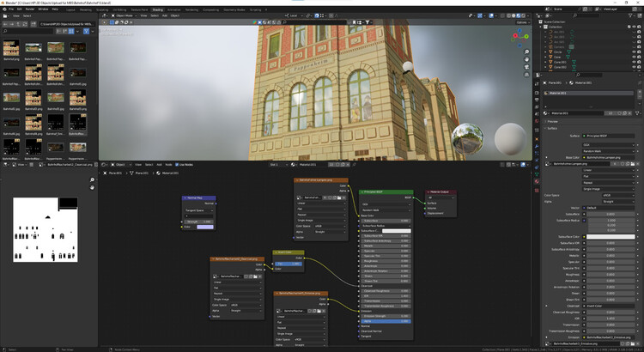644x352 pixels.
Task: Open Object Mode dropdown in viewport
Action: tap(123, 15)
